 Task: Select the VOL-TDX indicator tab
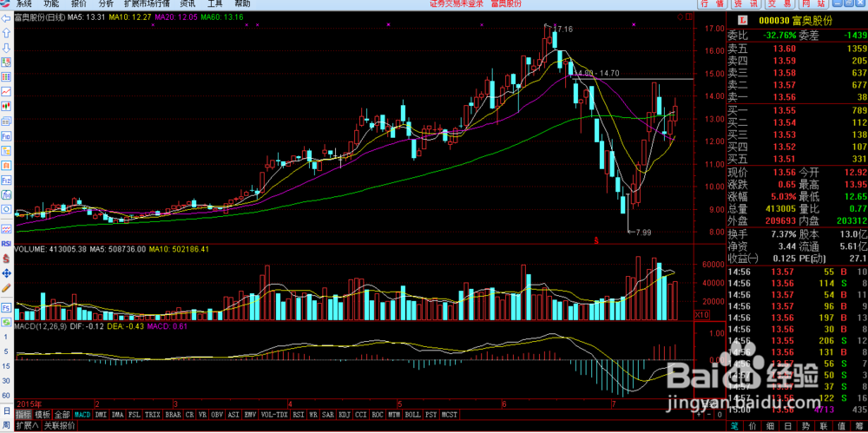274,414
